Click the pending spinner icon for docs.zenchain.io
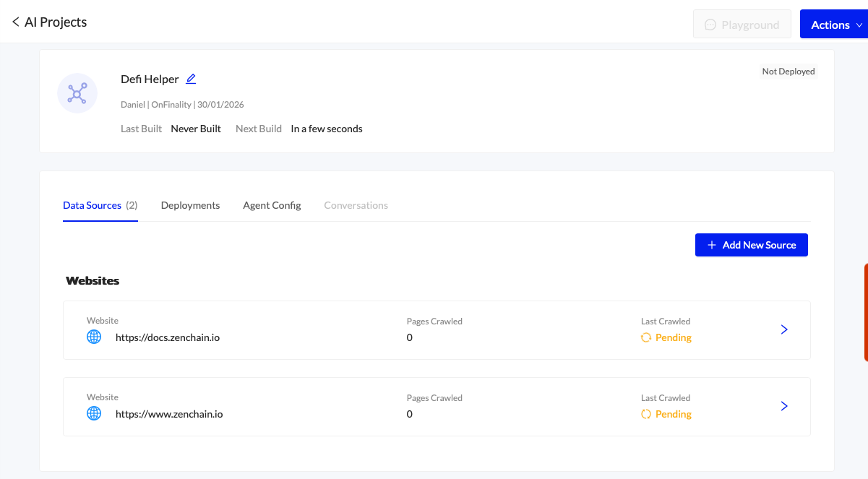Viewport: 868px width, 479px height. coord(646,337)
